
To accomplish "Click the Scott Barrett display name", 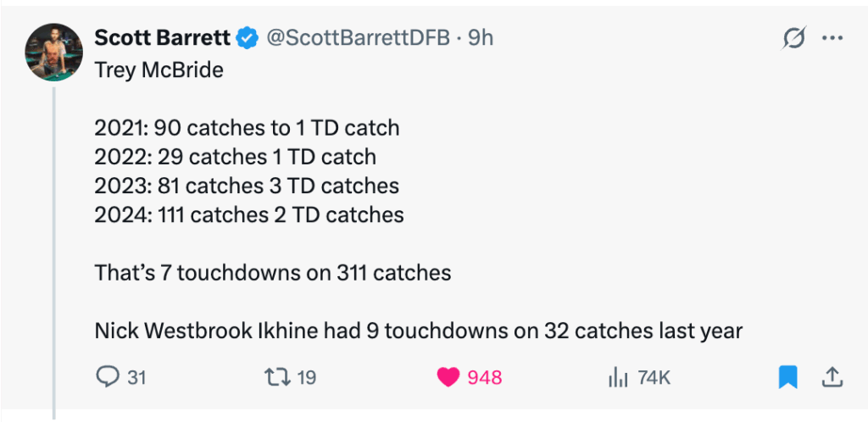I will pyautogui.click(x=164, y=38).
